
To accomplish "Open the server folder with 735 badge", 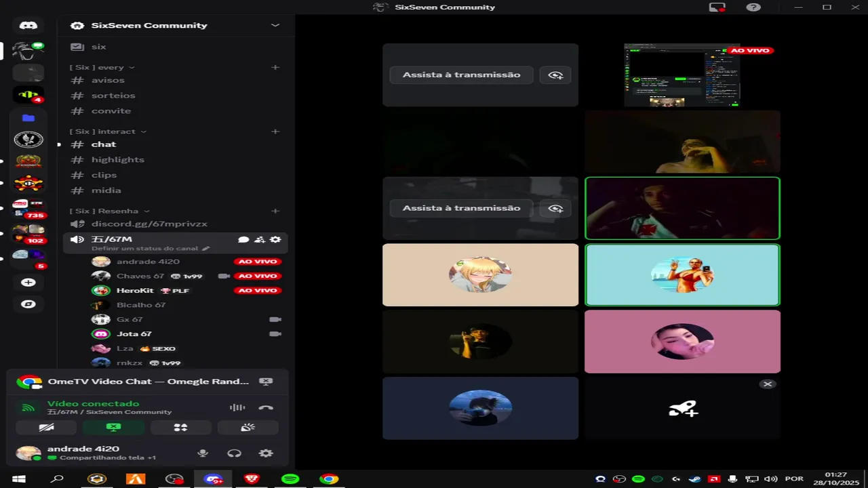I will (x=28, y=209).
